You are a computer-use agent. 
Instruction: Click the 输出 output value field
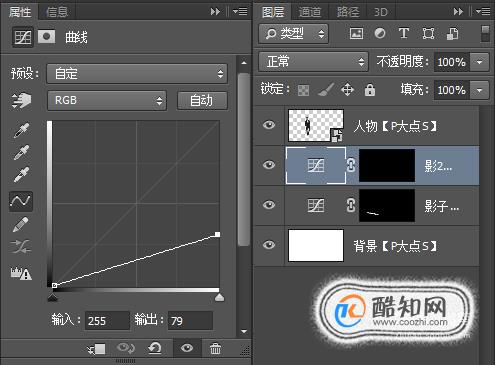point(190,321)
